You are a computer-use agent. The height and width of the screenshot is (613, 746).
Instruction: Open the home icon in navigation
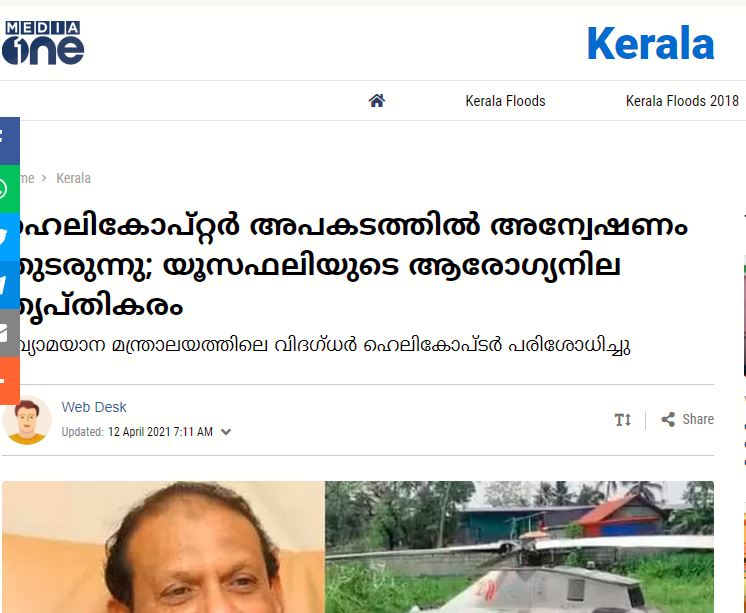377,101
